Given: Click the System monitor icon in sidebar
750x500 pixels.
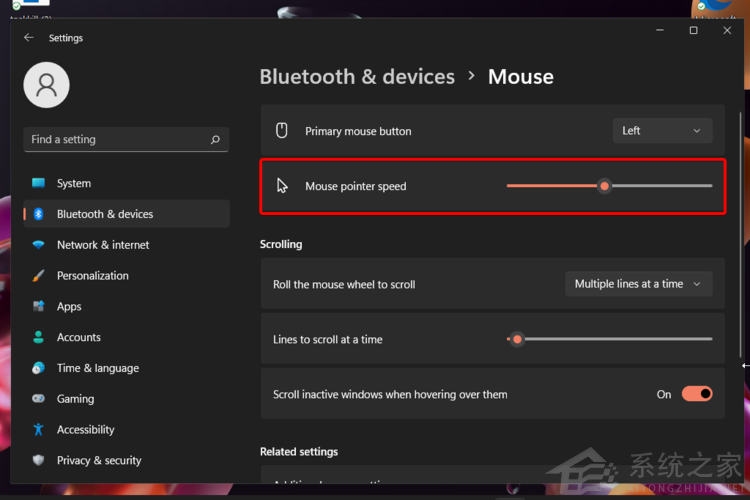Looking at the screenshot, I should pos(38,184).
